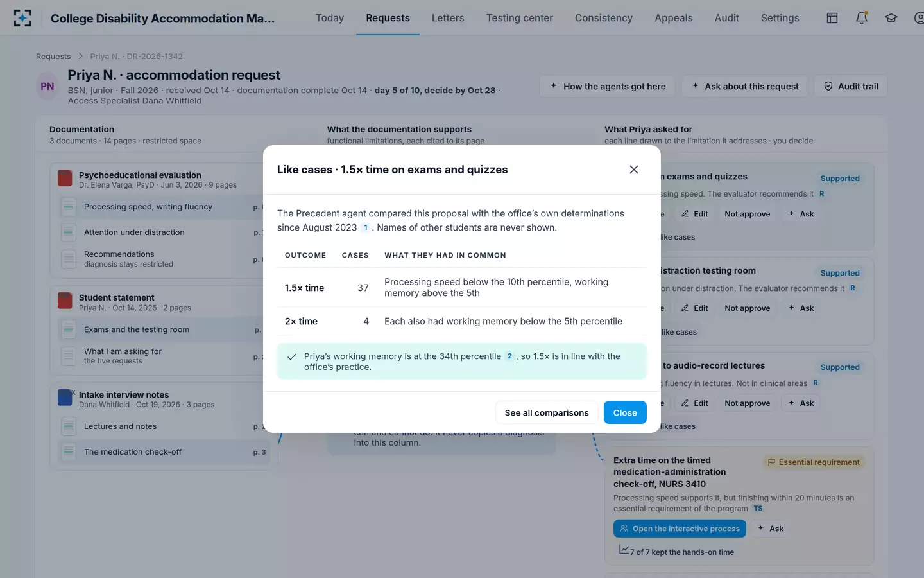
Task: Click How the agents got here
Action: tap(608, 87)
